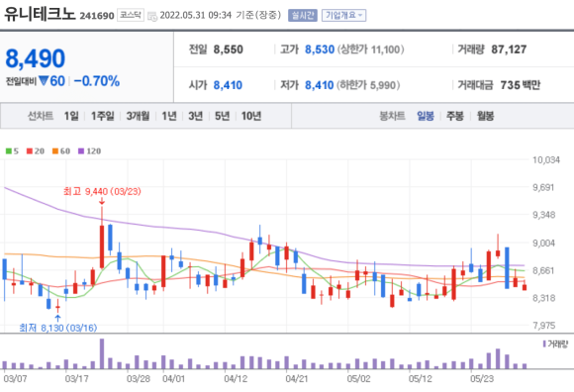574x392 pixels.
Task: Click the 7,975 price axis label
Action: (x=544, y=325)
